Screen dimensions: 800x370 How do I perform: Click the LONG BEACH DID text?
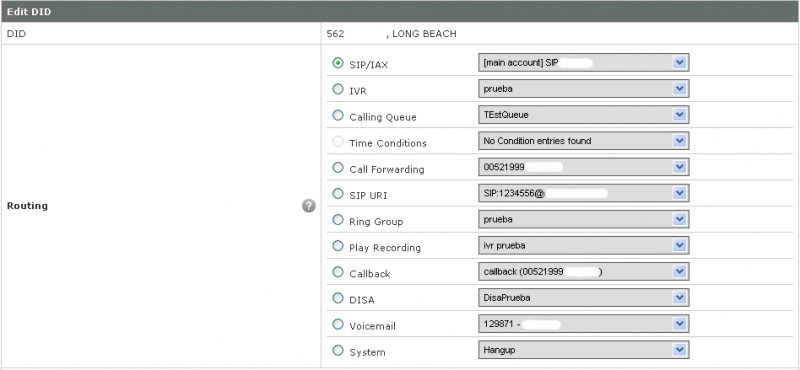pos(424,34)
